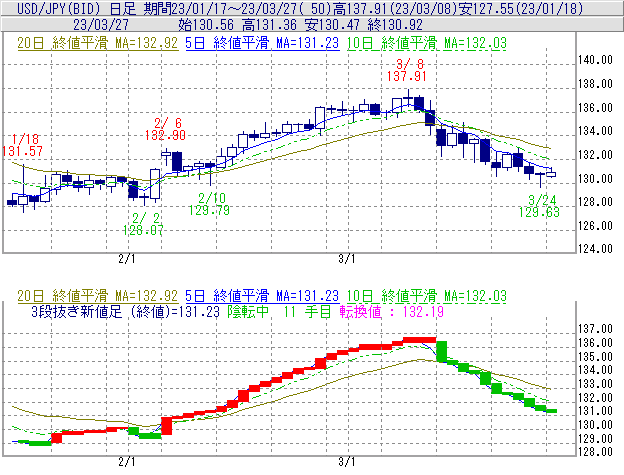Click the 期間23/01/17~23/03/27( 50) period text

click(240, 8)
